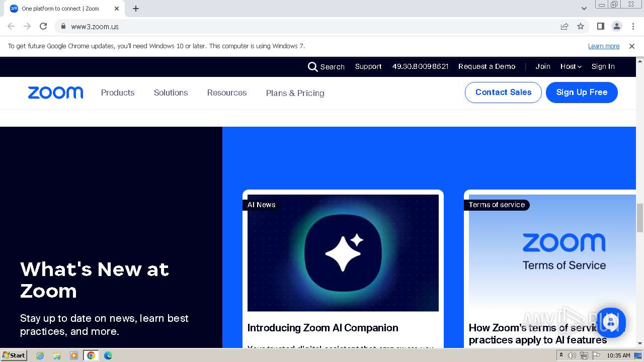644x362 pixels.
Task: Click the Learn more link
Action: click(604, 46)
